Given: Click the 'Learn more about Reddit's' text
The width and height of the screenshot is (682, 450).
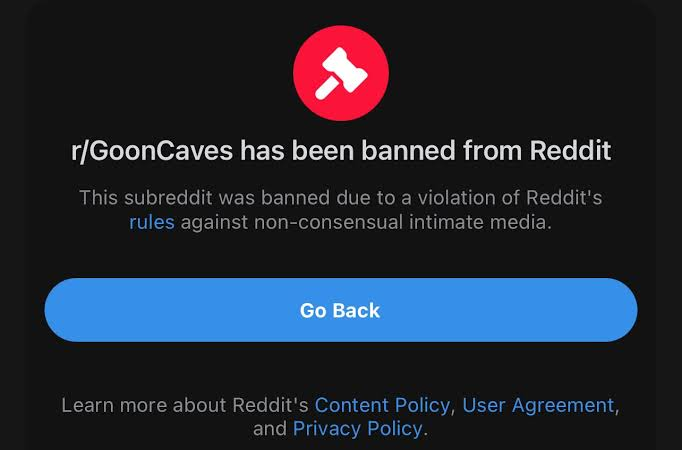Looking at the screenshot, I should (x=185, y=405).
